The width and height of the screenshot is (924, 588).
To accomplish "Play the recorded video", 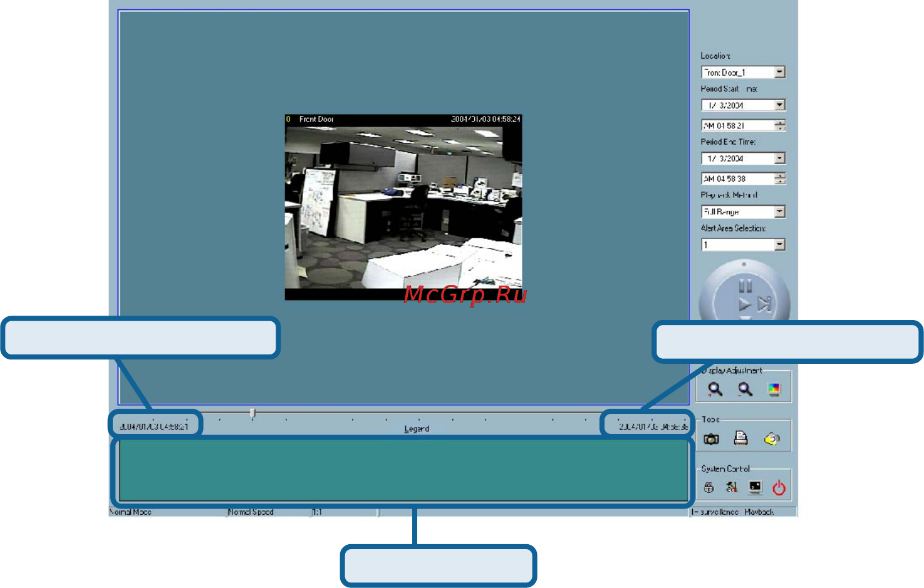I will tap(744, 305).
